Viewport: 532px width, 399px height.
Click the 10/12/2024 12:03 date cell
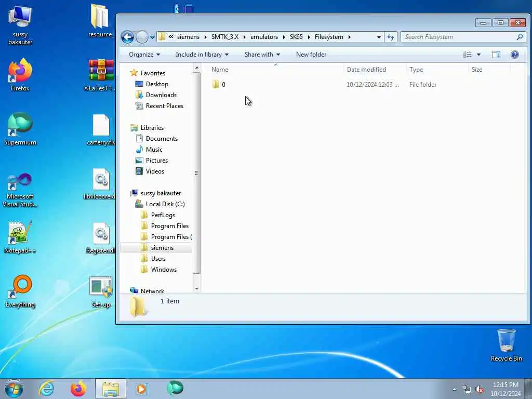pyautogui.click(x=373, y=85)
